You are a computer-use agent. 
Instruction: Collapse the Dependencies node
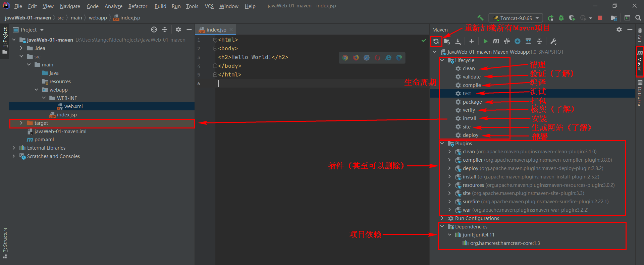pyautogui.click(x=442, y=227)
